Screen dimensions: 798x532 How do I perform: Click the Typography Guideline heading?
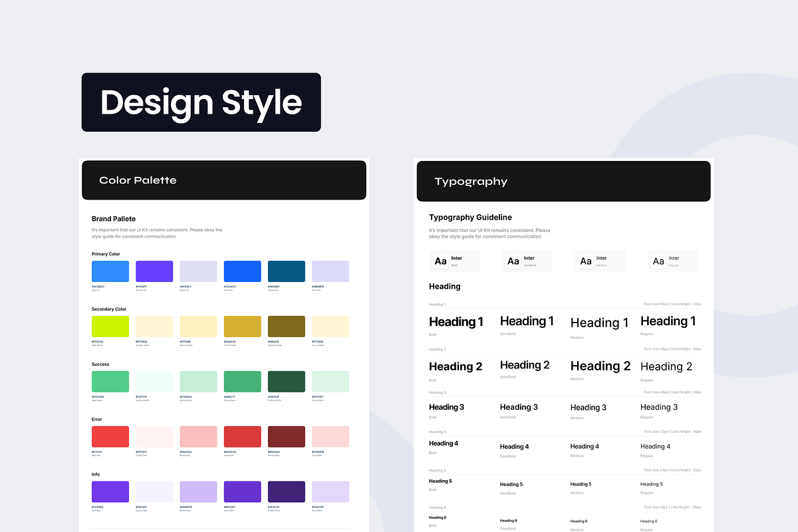[470, 217]
